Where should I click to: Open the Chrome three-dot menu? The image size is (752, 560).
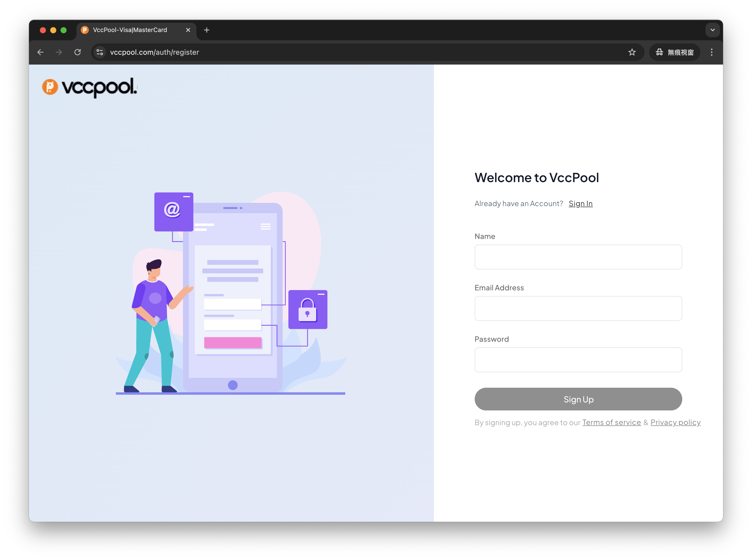click(x=711, y=52)
